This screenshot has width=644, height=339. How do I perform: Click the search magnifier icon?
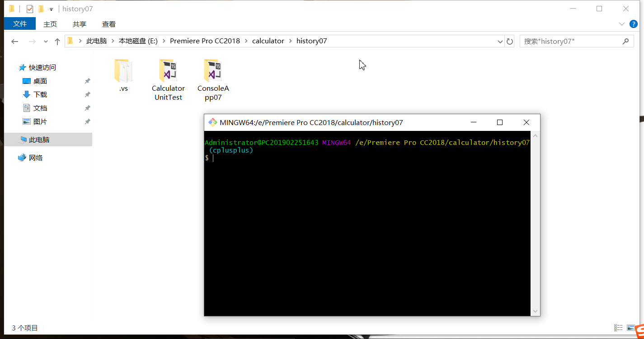point(625,41)
